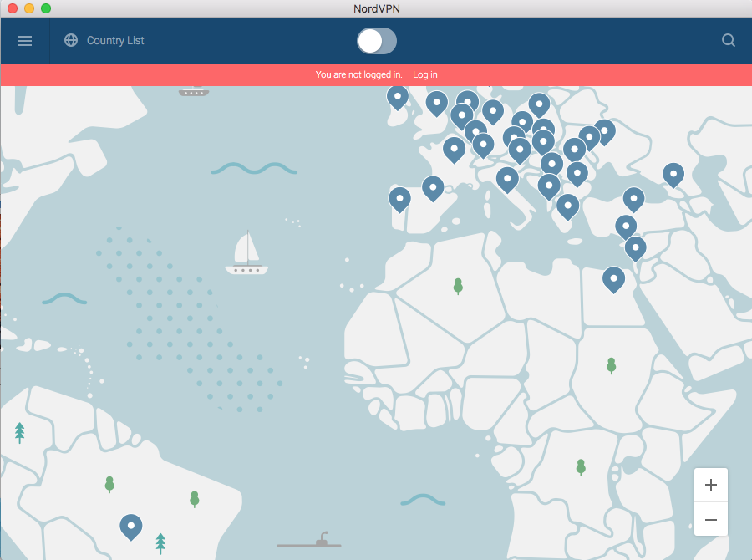
Task: Choose the France server pin
Action: [454, 149]
